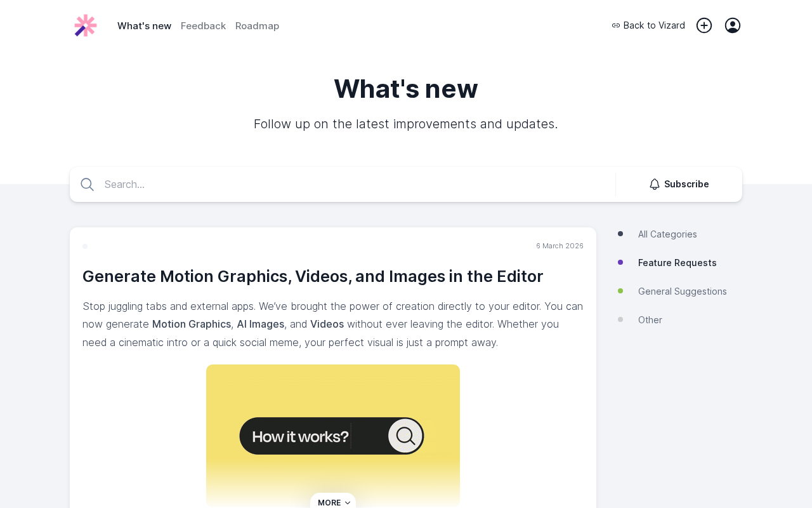The width and height of the screenshot is (812, 508).
Task: Switch to the What's new tab
Action: click(144, 26)
